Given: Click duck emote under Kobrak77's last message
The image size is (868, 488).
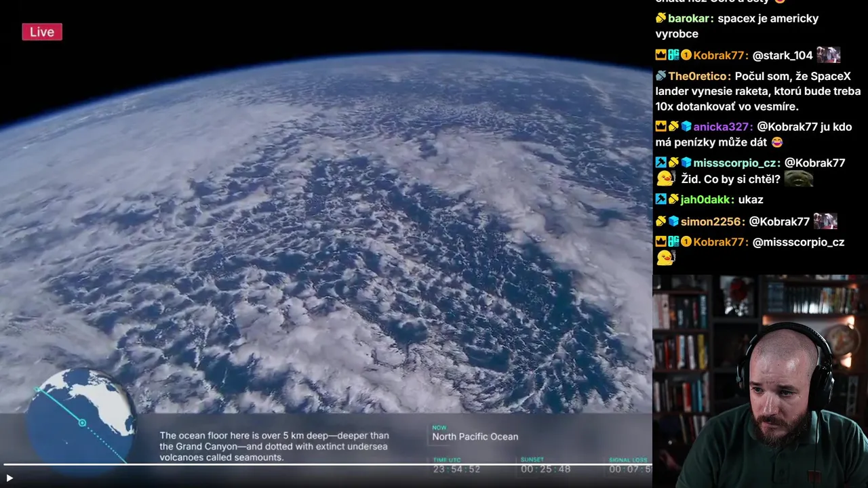Looking at the screenshot, I should 666,258.
